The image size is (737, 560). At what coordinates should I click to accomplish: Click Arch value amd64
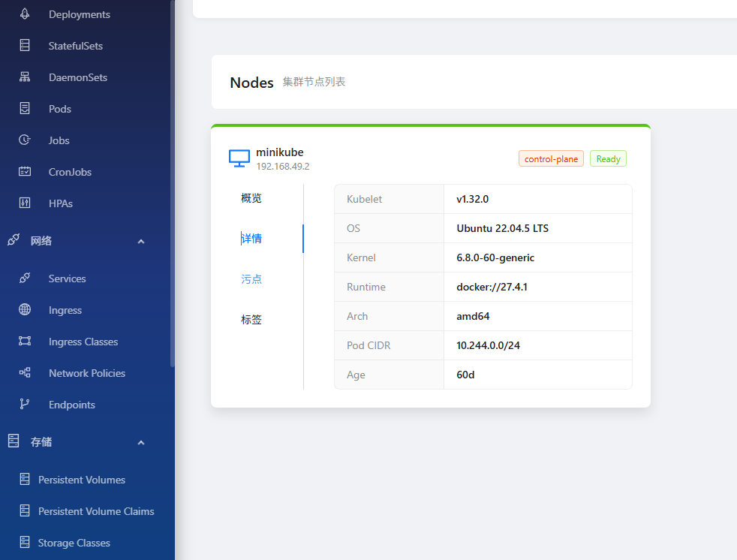(473, 316)
